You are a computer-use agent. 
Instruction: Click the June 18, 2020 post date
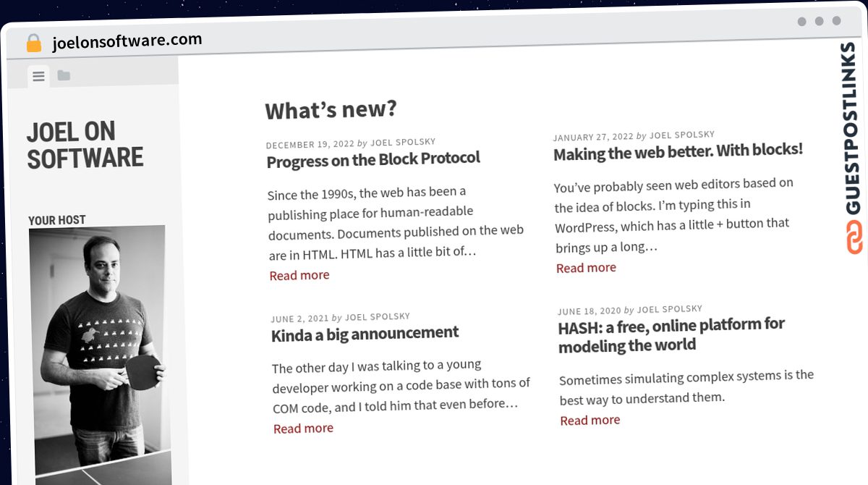coord(590,311)
